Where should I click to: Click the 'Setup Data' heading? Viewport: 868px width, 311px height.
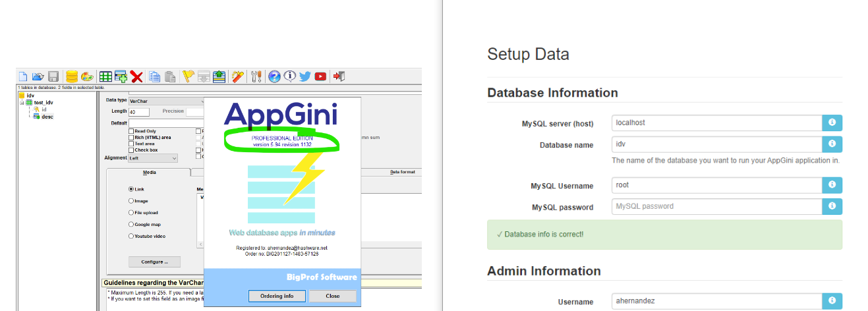click(x=528, y=54)
